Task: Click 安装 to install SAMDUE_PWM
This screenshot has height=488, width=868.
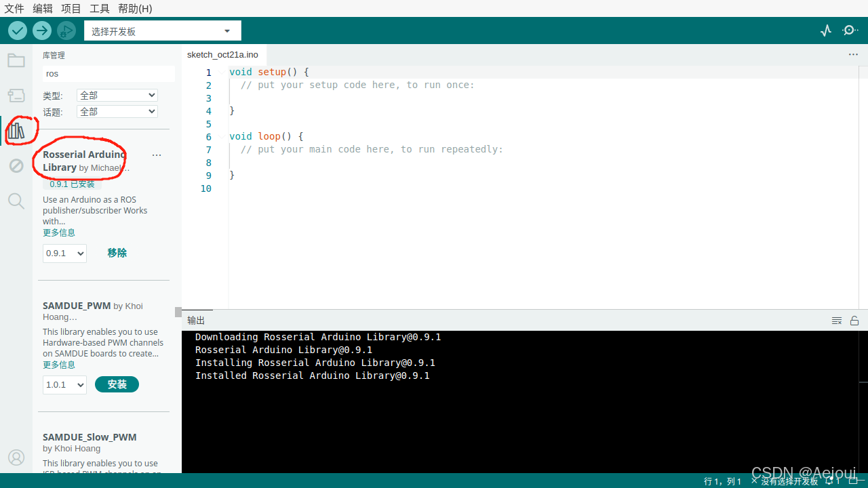Action: pyautogui.click(x=117, y=384)
